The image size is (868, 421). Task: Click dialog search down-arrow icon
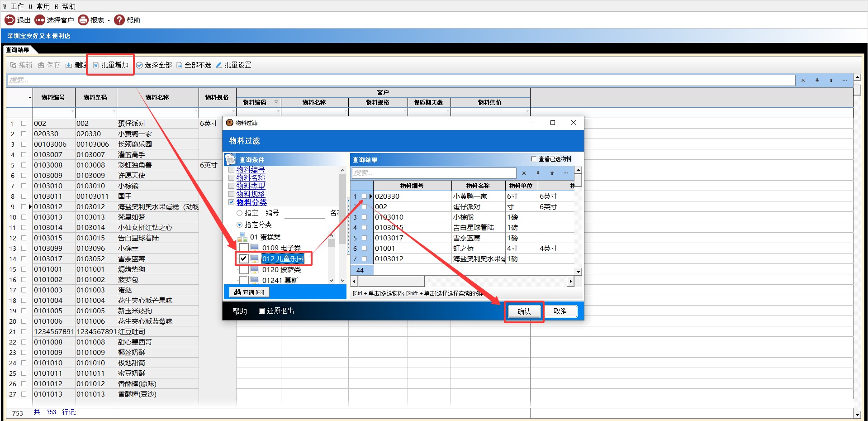538,173
